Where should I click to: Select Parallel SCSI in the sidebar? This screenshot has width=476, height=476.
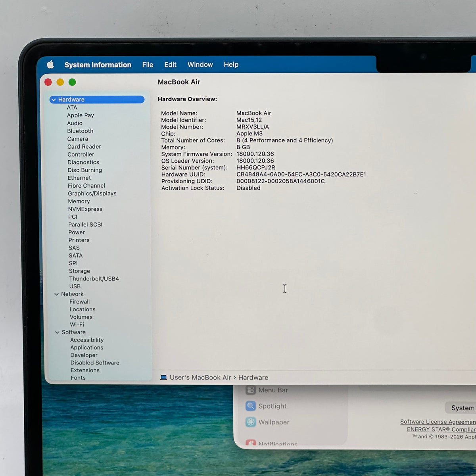[x=85, y=225]
